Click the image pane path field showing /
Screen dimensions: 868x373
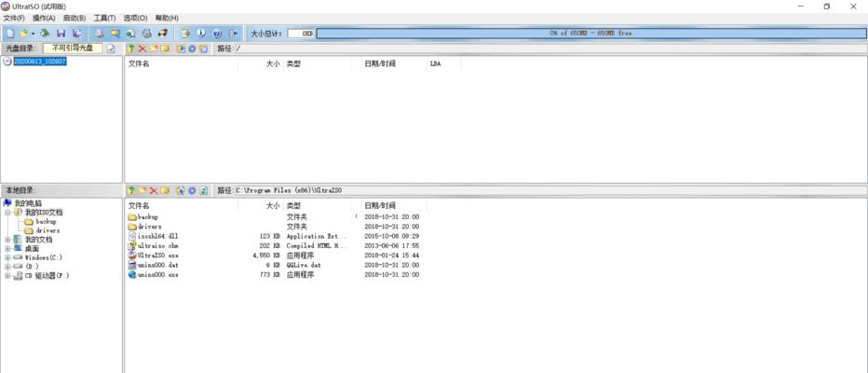550,48
